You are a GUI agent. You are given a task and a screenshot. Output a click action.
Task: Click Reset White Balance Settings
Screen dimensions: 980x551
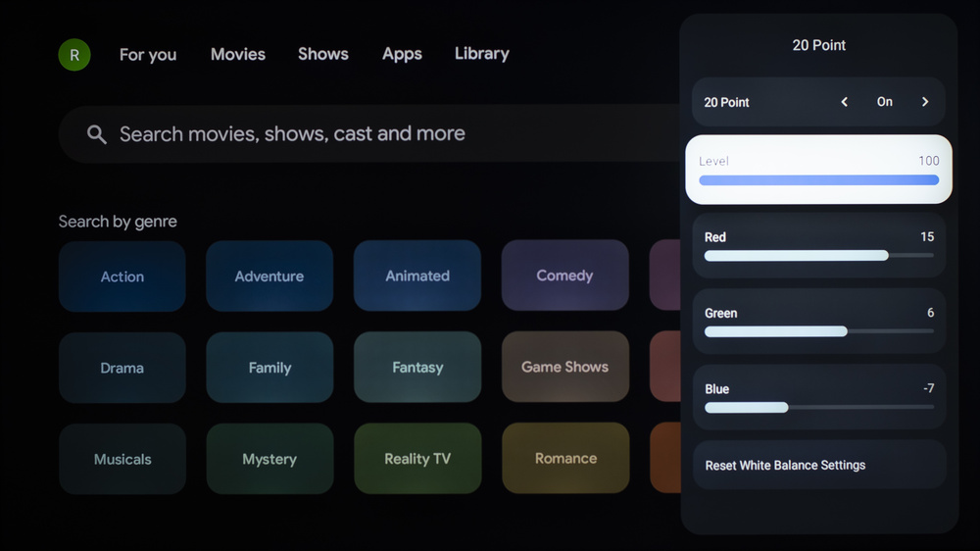coord(785,465)
